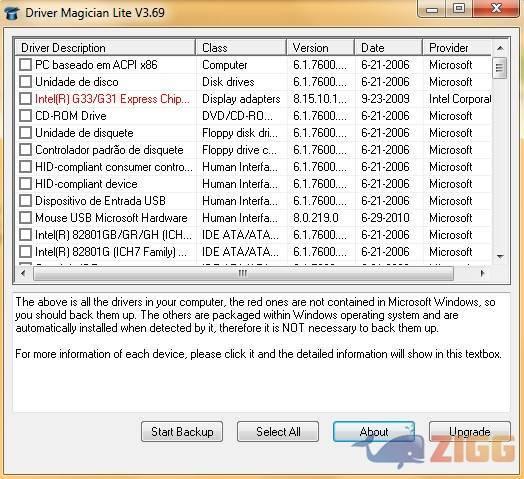Start Backup of selected drivers
Viewport: 524px width, 479px height.
[182, 432]
